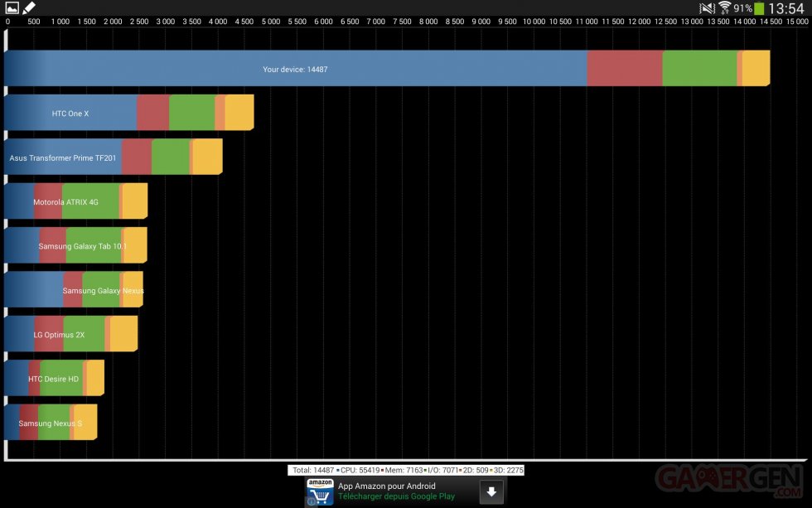Click the Samsung Galaxy Nexus bar

[x=73, y=290]
